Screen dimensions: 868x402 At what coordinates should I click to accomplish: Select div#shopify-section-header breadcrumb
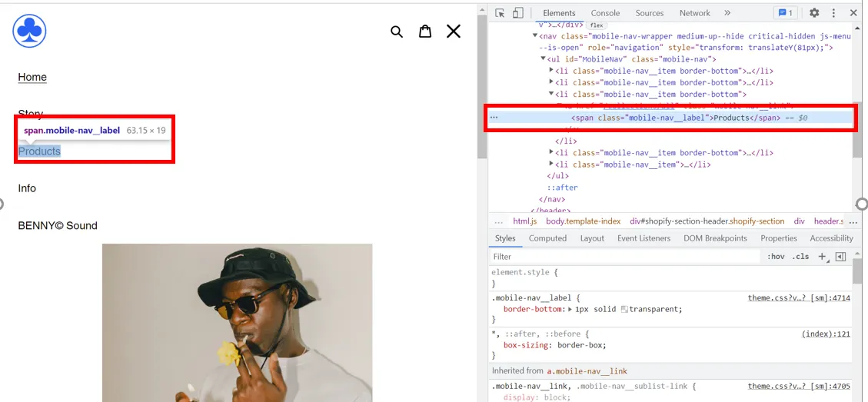[x=707, y=221]
